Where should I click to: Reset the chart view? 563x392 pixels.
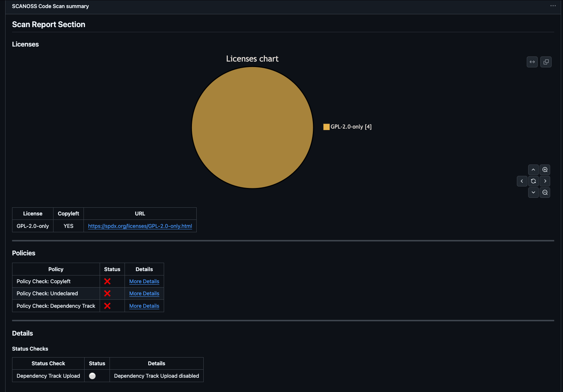pos(533,181)
